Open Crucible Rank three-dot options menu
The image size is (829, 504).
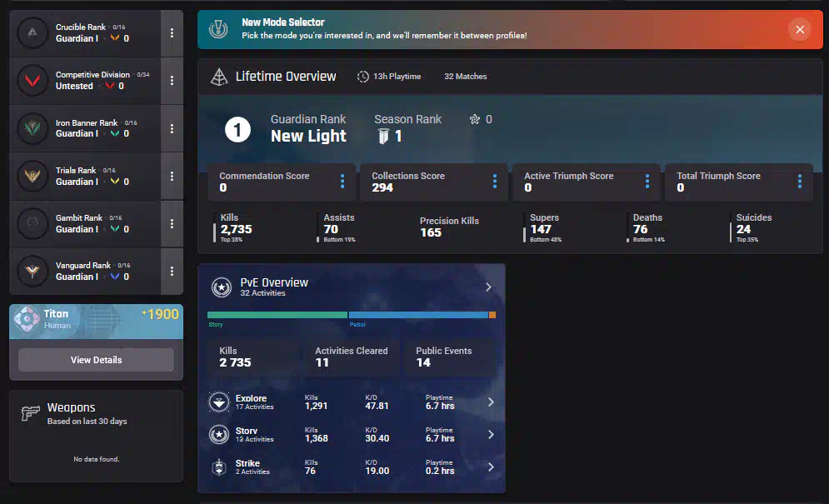172,33
